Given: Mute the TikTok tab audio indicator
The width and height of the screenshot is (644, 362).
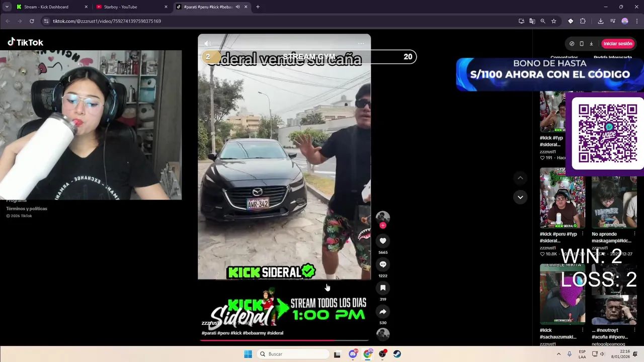Looking at the screenshot, I should click(x=237, y=7).
